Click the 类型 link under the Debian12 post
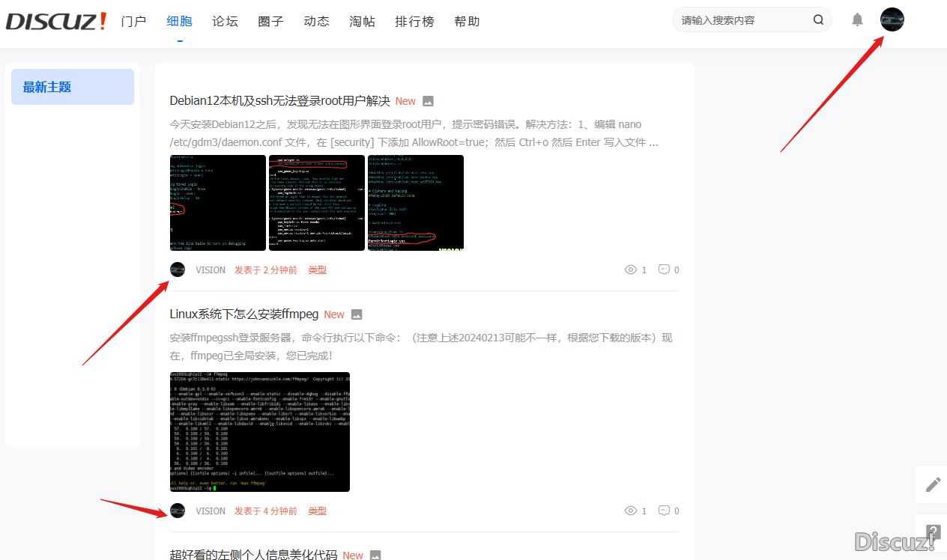947x560 pixels. click(x=317, y=270)
